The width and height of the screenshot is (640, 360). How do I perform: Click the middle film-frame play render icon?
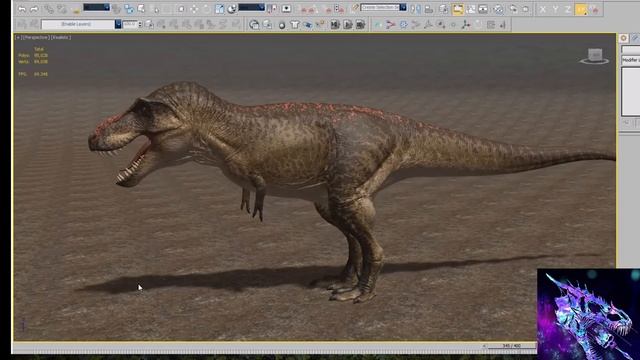(347, 25)
